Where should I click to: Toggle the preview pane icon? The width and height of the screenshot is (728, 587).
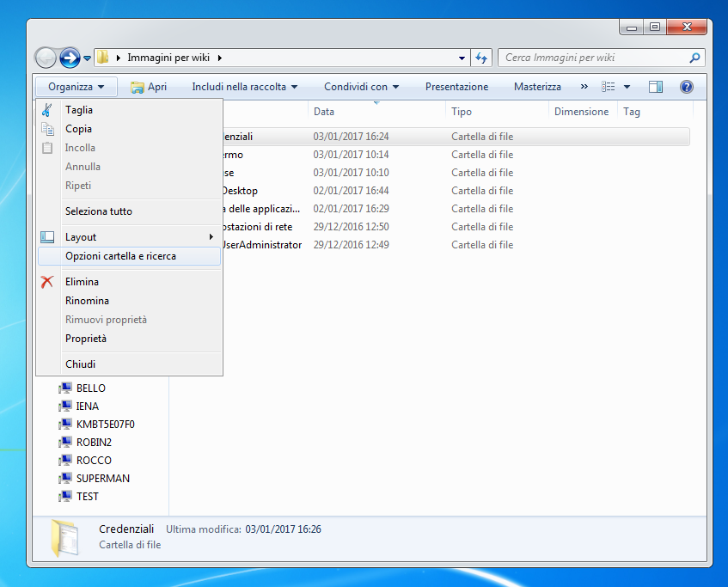[656, 87]
